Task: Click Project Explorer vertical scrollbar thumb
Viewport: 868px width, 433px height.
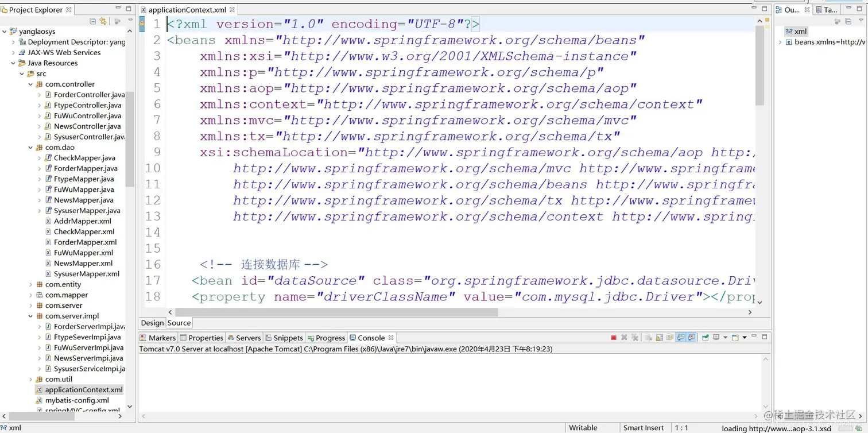Action: point(130,139)
